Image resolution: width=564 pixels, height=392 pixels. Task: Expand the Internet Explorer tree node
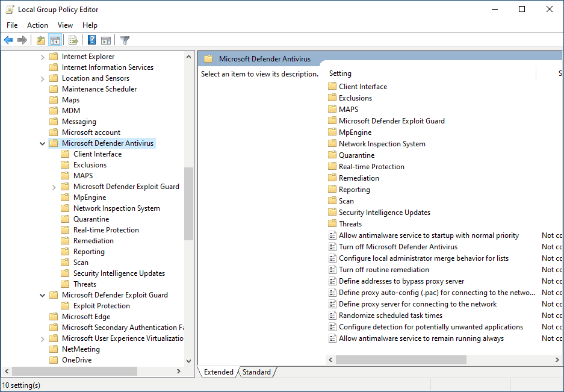coord(43,57)
